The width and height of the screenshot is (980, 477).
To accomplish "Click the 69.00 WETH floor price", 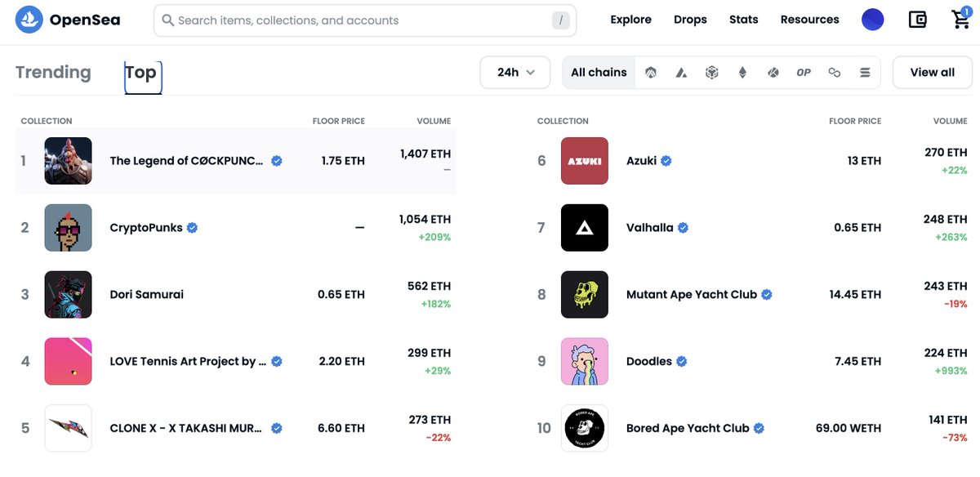I will click(849, 428).
